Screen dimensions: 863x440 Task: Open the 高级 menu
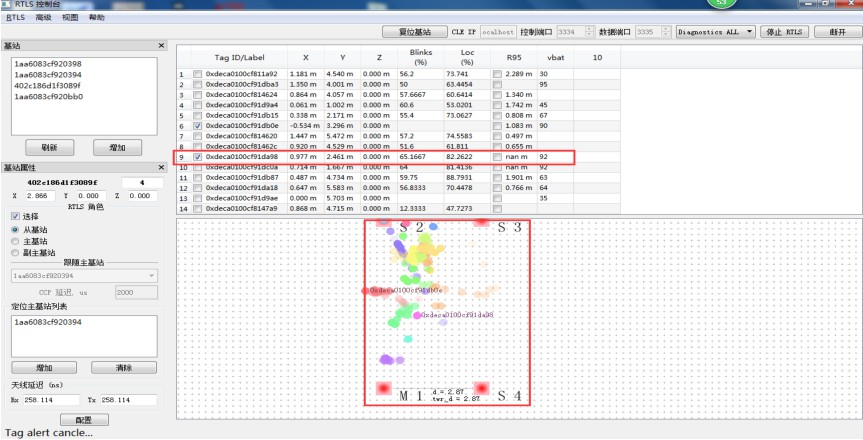[43, 18]
